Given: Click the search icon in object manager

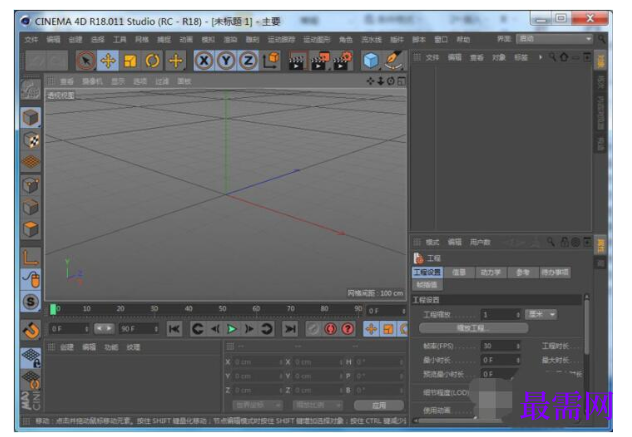Looking at the screenshot, I should click(552, 57).
